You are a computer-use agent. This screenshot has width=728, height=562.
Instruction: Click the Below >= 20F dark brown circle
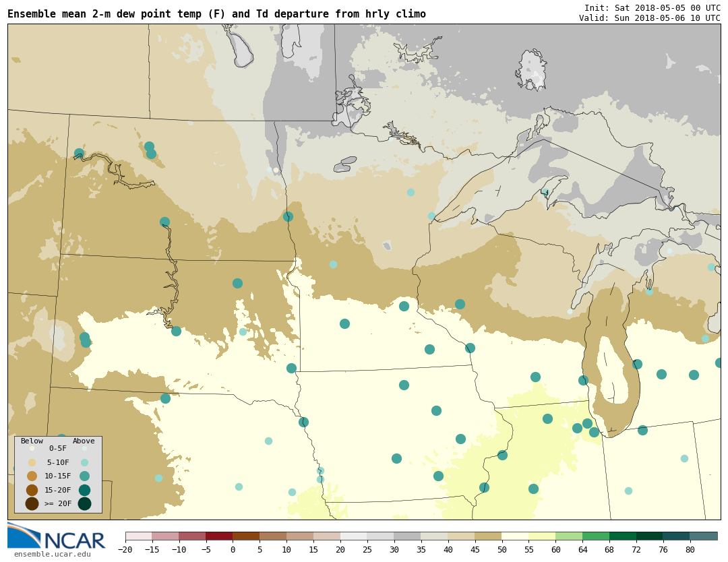coord(32,503)
